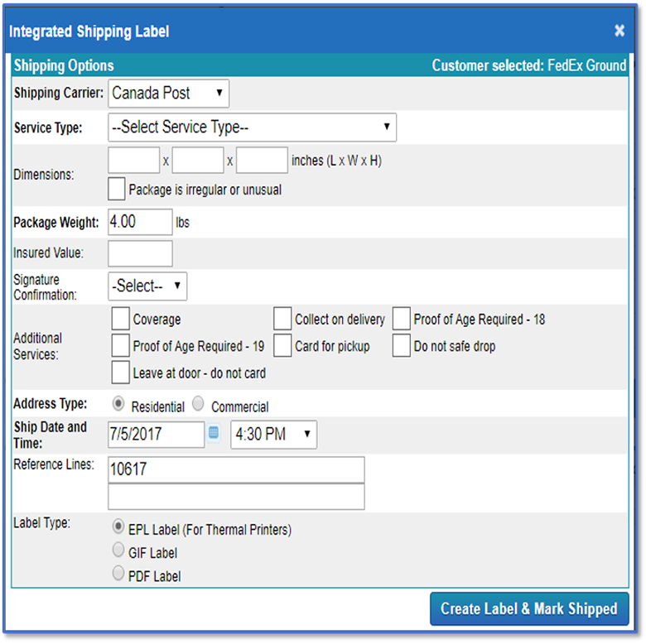Click Create Label & Mark Shipped button
This screenshot has width=646, height=644.
point(529,609)
